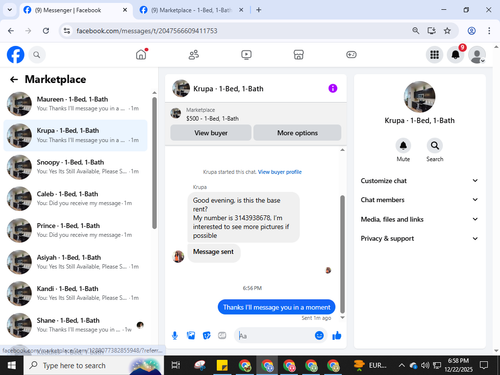
Task: Open Notifications bell with badge
Action: click(456, 55)
